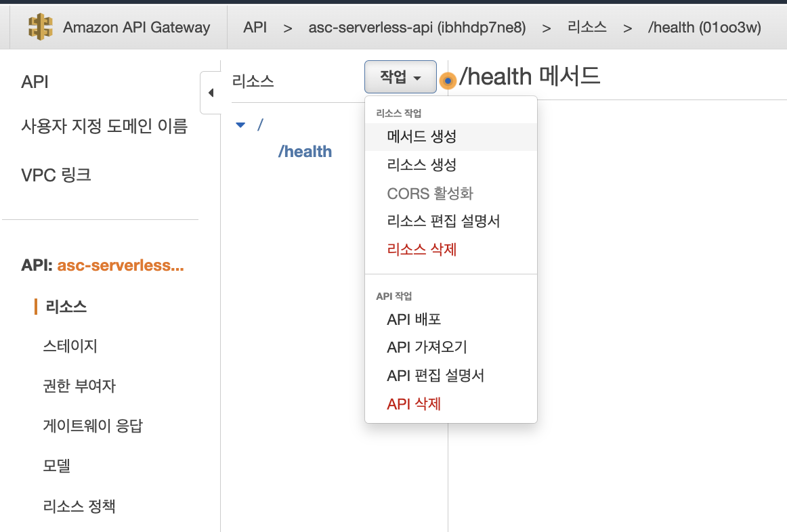Viewport: 787px width, 532px height.
Task: Click 리소스 삭제 in the dropdown
Action: (450, 249)
